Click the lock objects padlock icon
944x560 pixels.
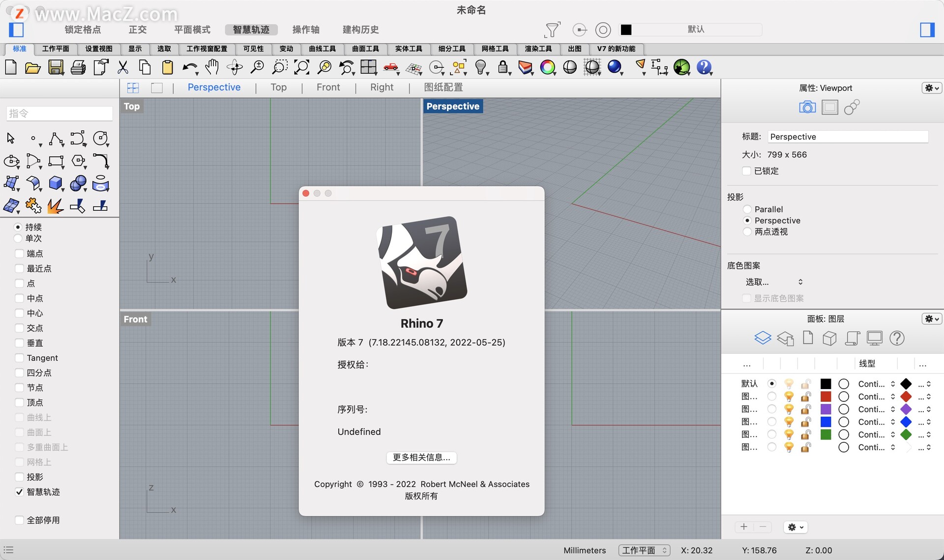(x=502, y=67)
